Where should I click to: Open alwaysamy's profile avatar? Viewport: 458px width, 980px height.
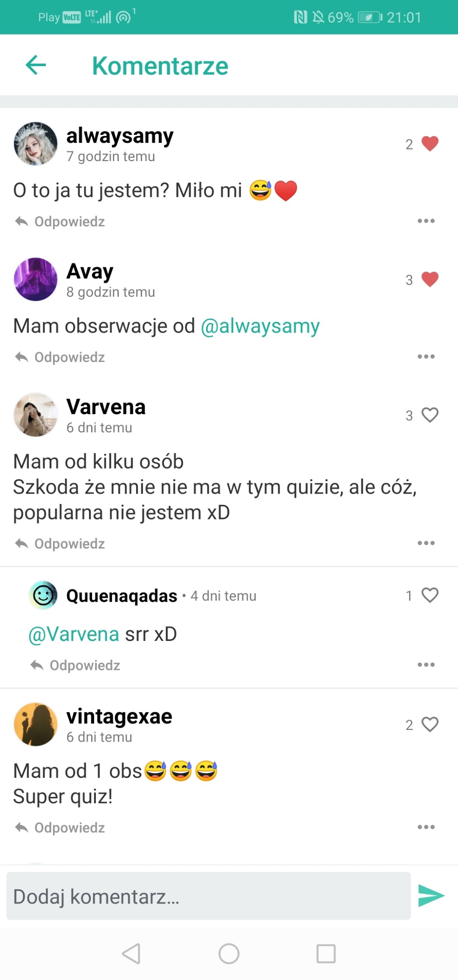36,144
